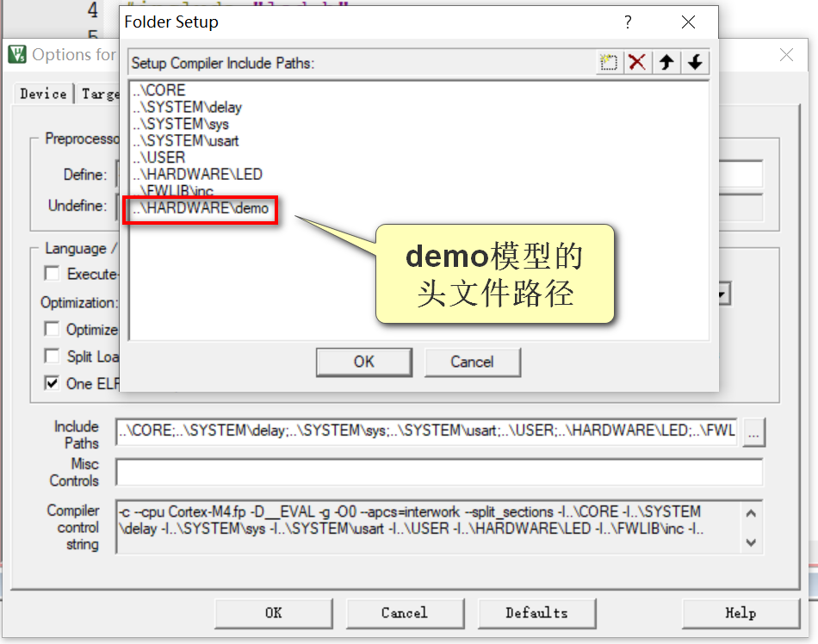Select the ..\CORE include path

[159, 90]
